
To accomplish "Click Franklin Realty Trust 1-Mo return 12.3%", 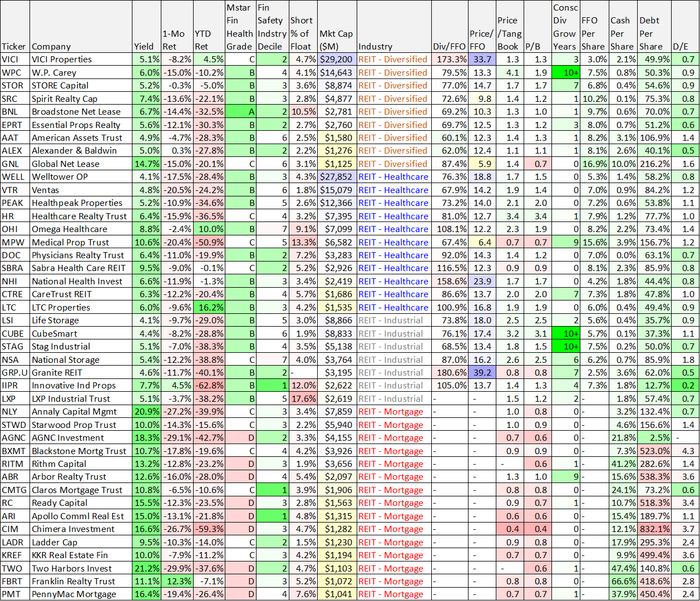I will pos(177,582).
